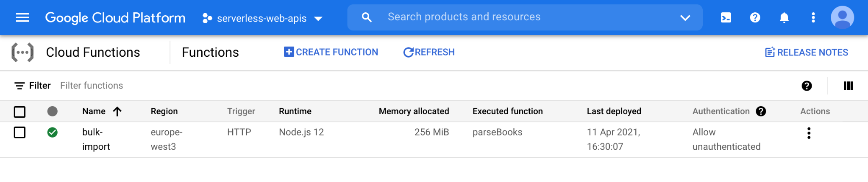Open the help question mark in header

[x=755, y=17]
